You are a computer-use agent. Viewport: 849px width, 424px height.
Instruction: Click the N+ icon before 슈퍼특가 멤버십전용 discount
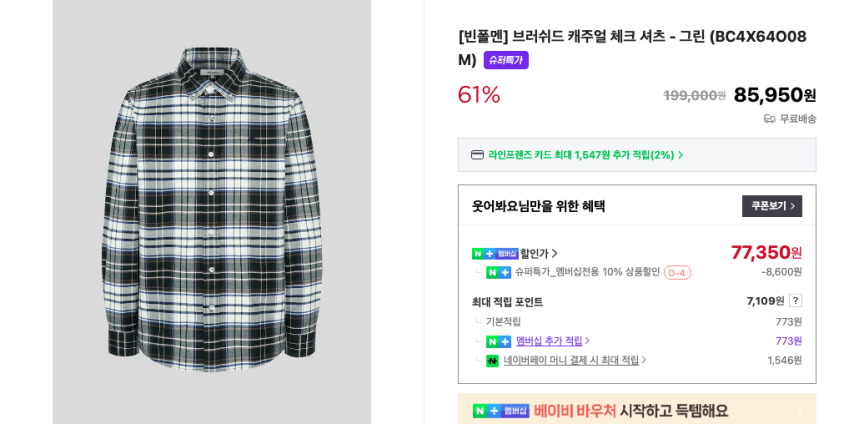499,272
